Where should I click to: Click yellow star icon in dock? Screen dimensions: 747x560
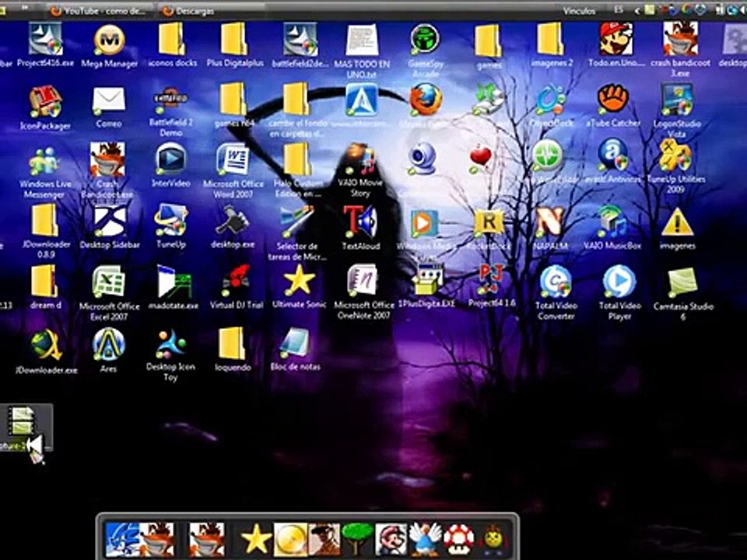[x=256, y=540]
